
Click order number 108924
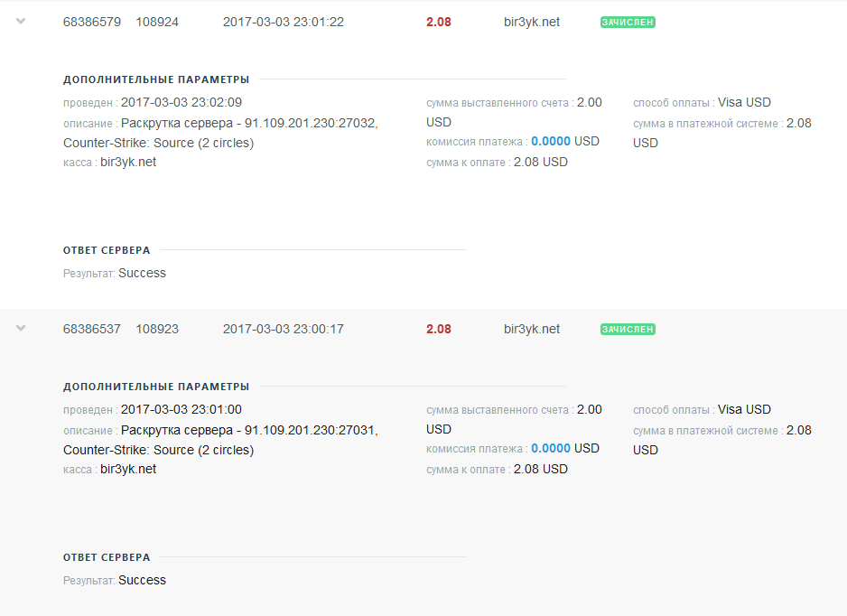[157, 22]
